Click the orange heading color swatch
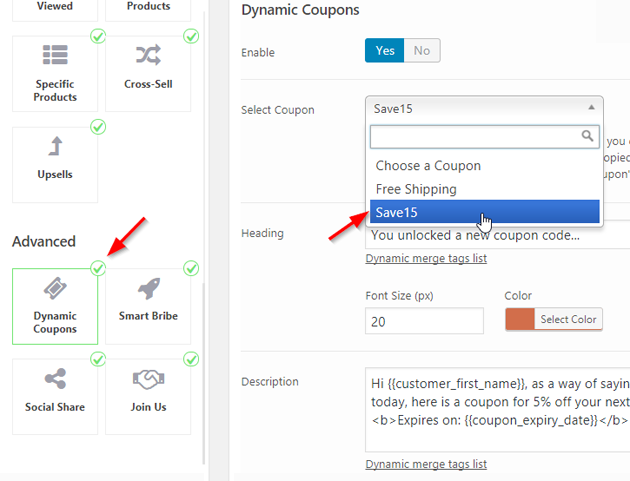 point(520,319)
